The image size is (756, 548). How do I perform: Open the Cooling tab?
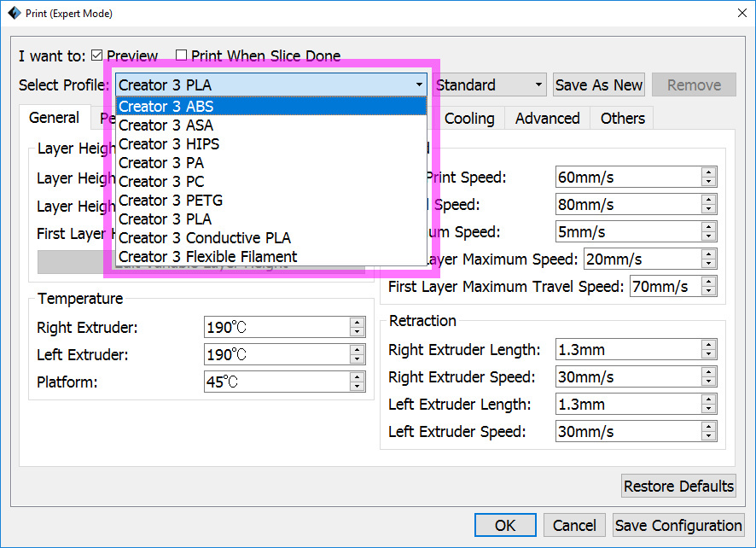point(469,119)
